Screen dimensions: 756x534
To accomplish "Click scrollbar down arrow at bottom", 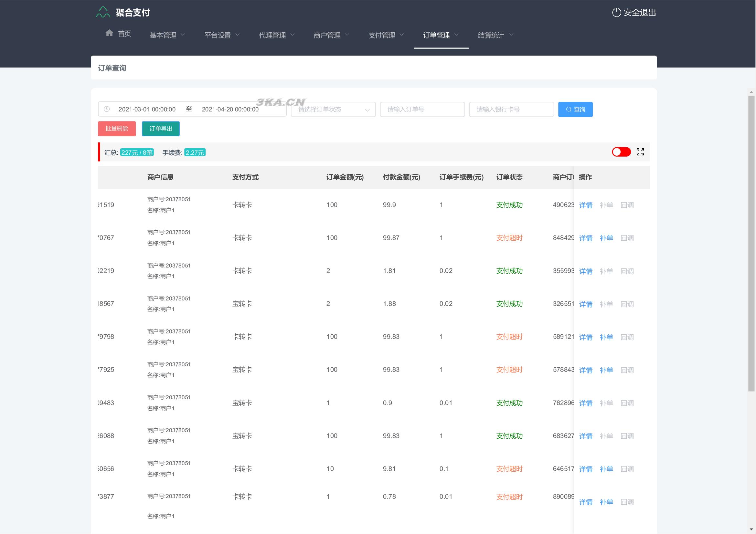I will pyautogui.click(x=751, y=529).
